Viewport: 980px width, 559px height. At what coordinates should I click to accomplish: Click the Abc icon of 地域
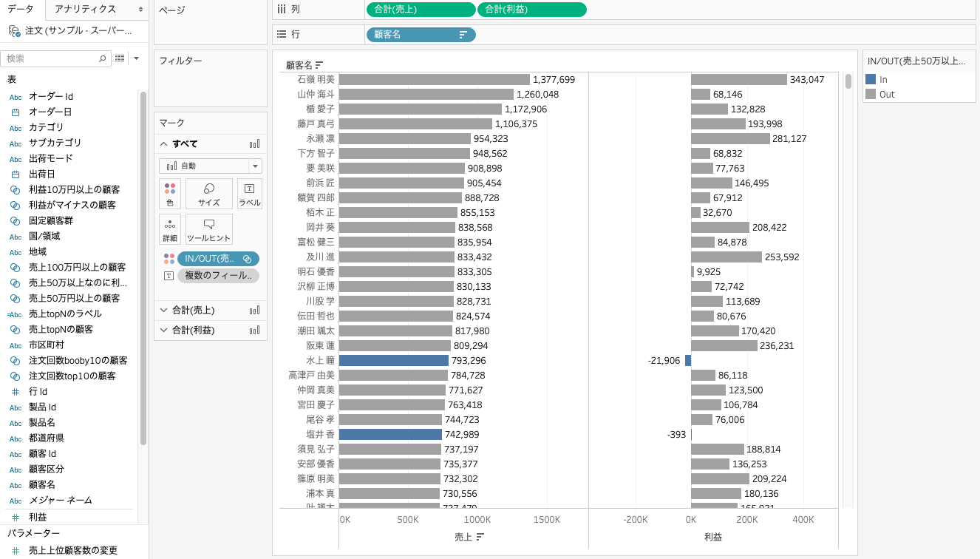pos(15,251)
